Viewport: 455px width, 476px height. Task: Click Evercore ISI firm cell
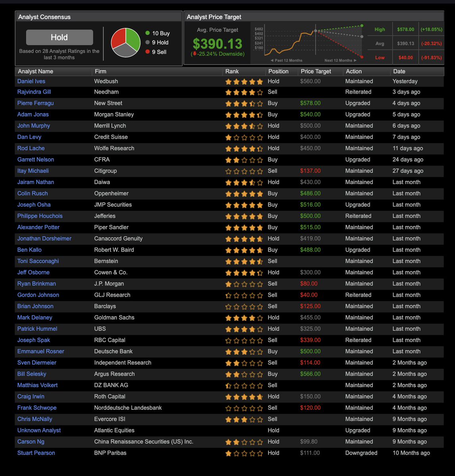(x=109, y=419)
